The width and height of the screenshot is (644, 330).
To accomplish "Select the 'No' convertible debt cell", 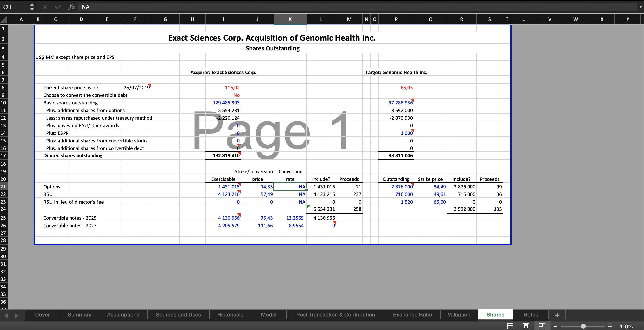I will click(x=223, y=95).
